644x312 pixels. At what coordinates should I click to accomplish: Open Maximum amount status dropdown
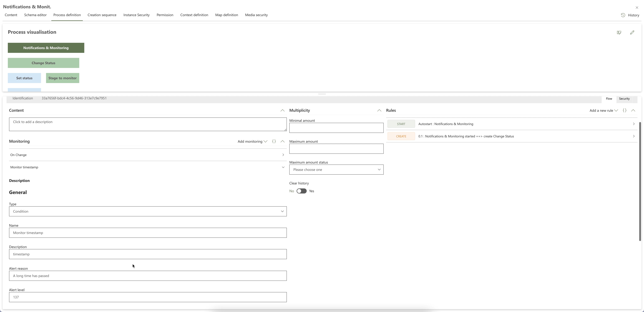point(336,170)
